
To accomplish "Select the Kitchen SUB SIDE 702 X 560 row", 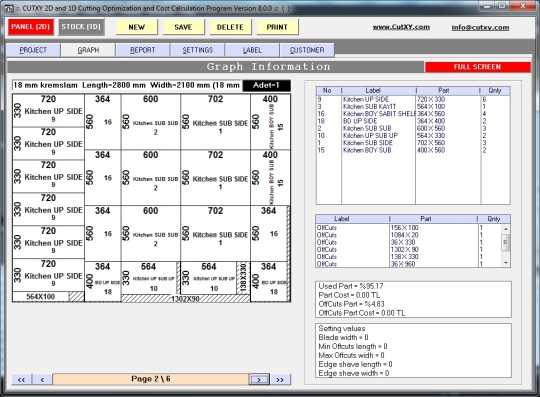I will [x=413, y=143].
